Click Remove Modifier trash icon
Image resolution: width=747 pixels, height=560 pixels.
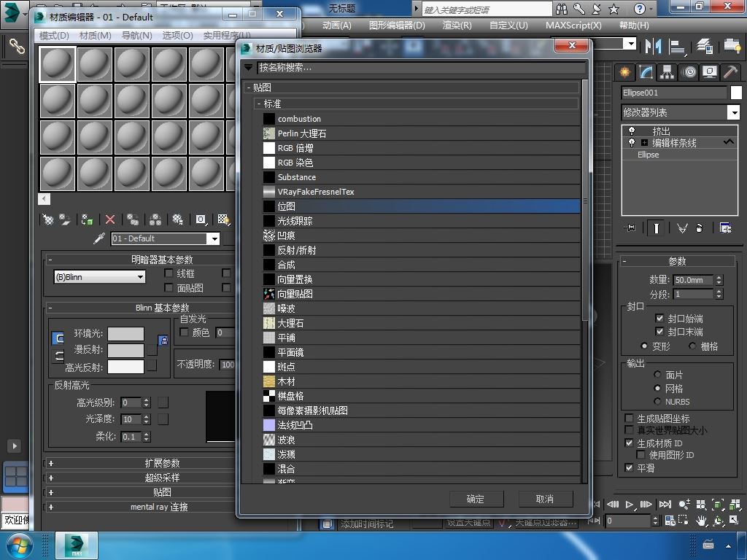click(699, 228)
